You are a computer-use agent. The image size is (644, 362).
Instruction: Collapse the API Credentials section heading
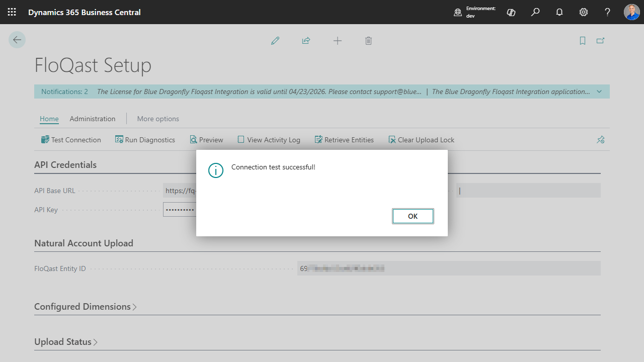tap(65, 165)
